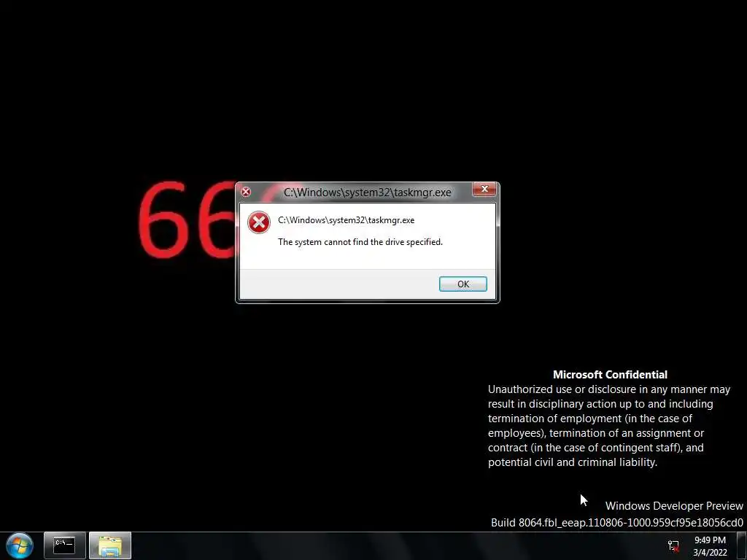Screen dimensions: 747x560
Task: Select the text 'The system cannot find the drive specified.'
Action: pos(360,242)
